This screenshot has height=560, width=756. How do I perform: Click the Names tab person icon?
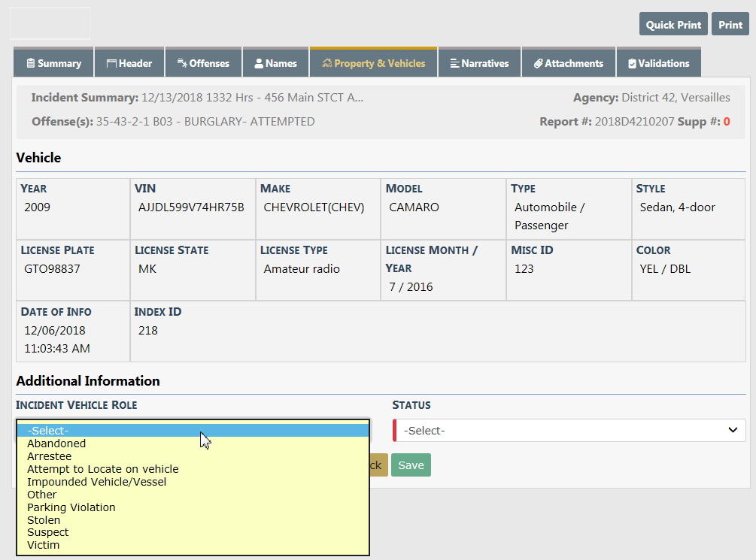tap(259, 64)
